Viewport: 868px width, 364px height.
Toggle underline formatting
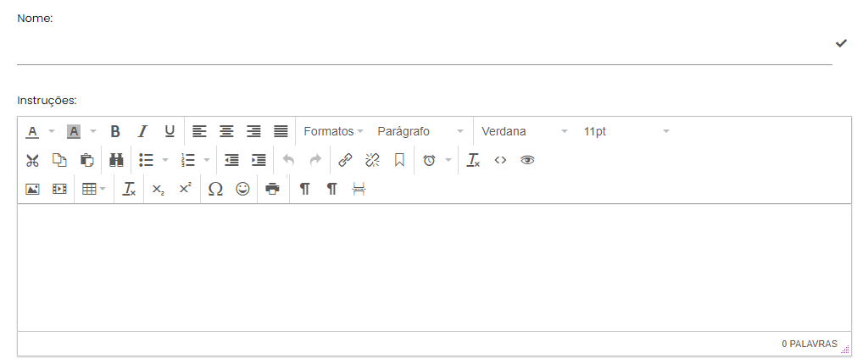170,132
